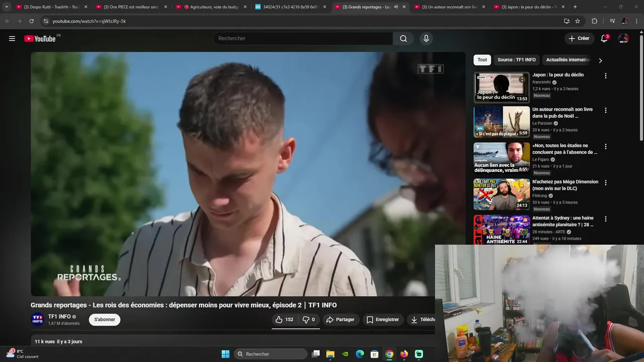Dislike the video with thumbs down
Image resolution: width=644 pixels, height=362 pixels.
308,320
